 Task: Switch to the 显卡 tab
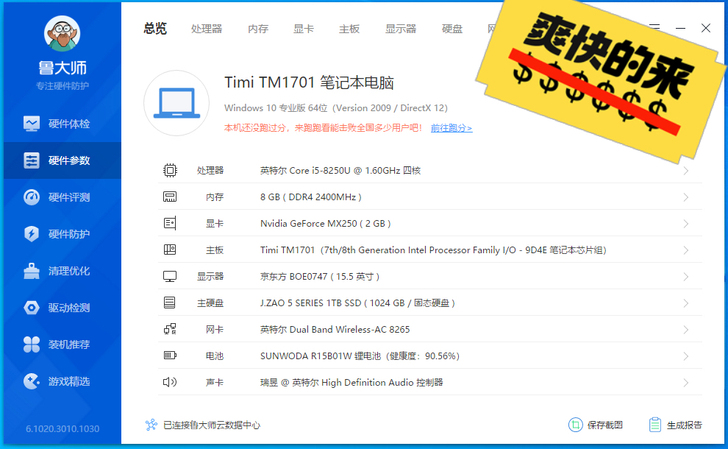click(x=304, y=29)
